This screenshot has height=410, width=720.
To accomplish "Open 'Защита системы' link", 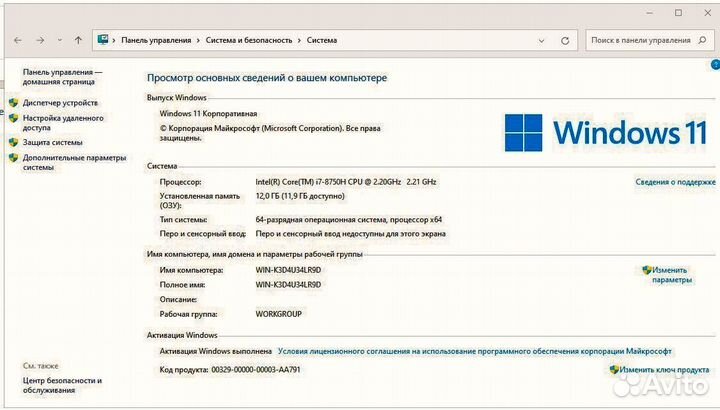I will tap(53, 142).
